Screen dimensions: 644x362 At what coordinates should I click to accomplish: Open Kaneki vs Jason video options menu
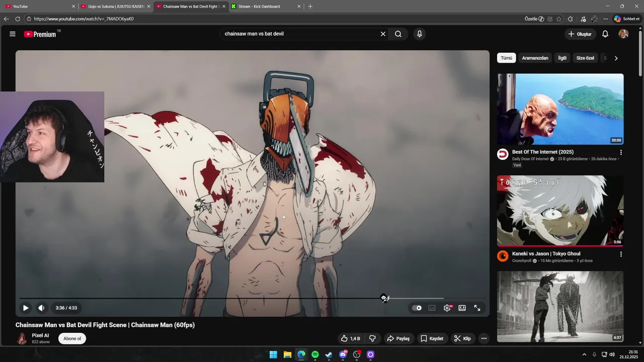(621, 254)
